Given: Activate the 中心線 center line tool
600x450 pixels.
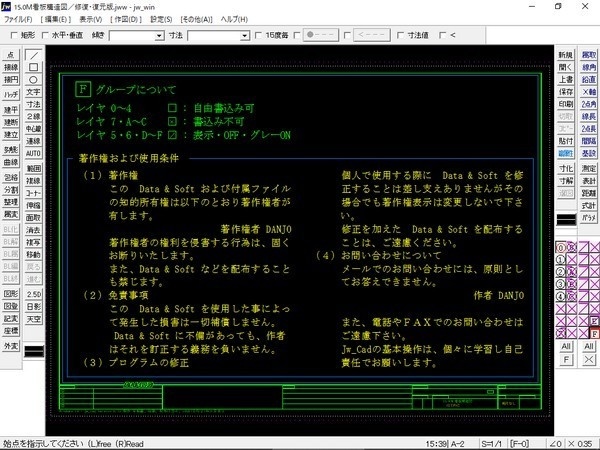Looking at the screenshot, I should coord(33,129).
